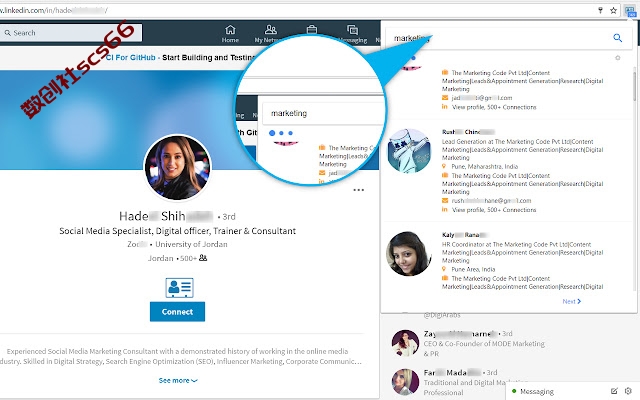Go to Next page of results

571,301
